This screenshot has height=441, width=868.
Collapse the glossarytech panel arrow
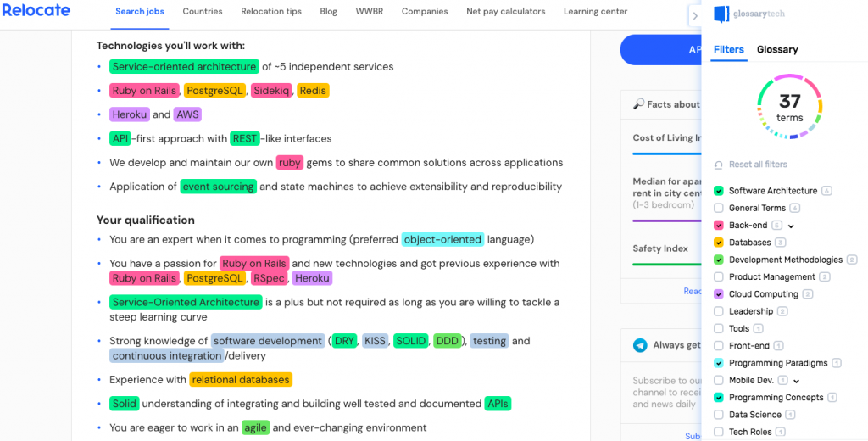[695, 16]
